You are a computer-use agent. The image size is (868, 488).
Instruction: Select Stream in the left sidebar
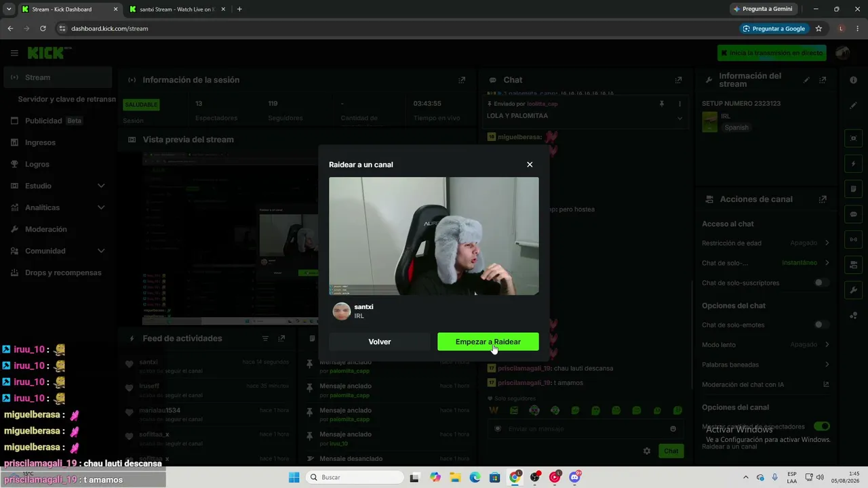(58, 77)
